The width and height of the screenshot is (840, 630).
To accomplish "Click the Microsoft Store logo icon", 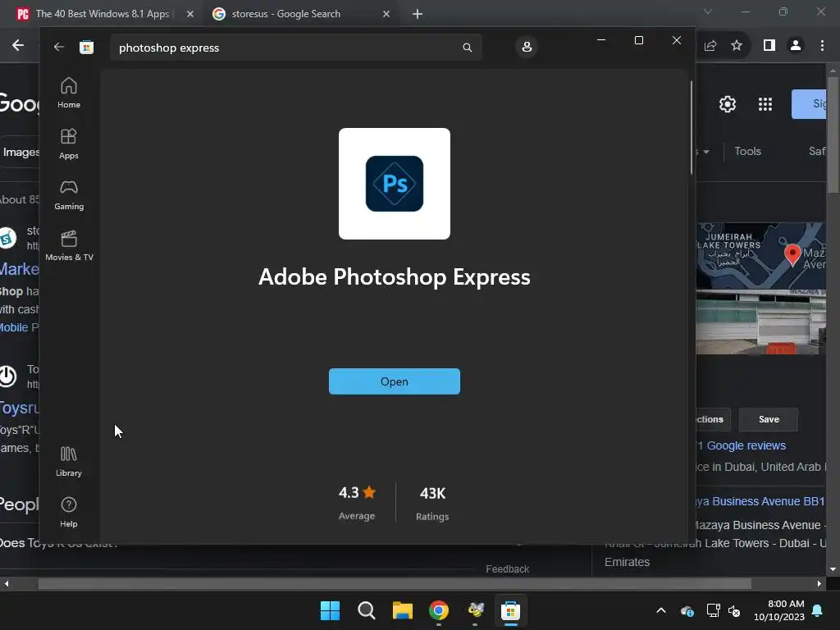I will (x=86, y=47).
